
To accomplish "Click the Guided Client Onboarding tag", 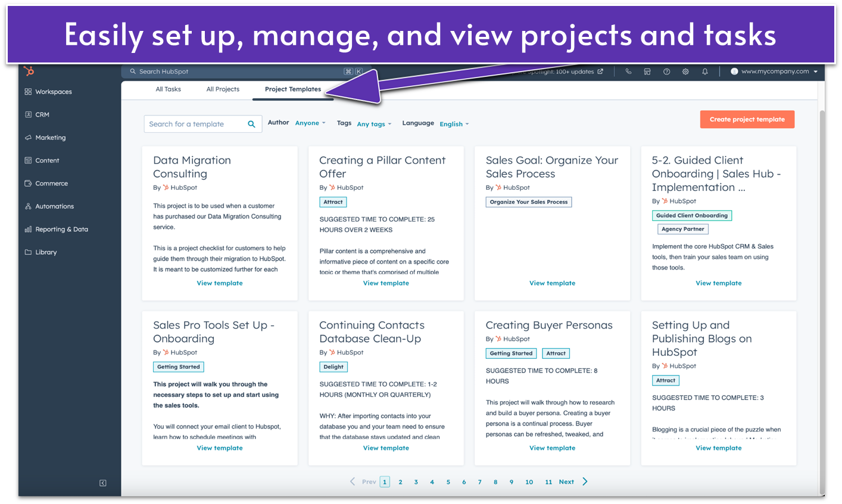I will coord(692,216).
